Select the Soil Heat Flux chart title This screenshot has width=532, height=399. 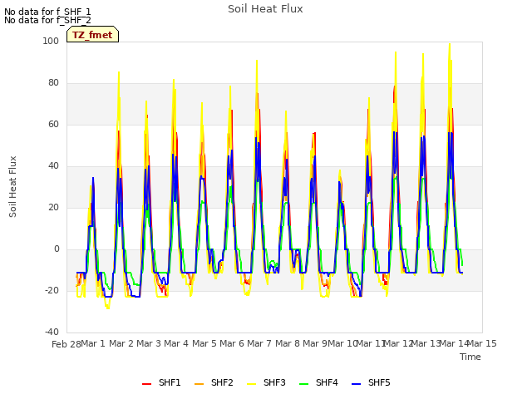[265, 9]
